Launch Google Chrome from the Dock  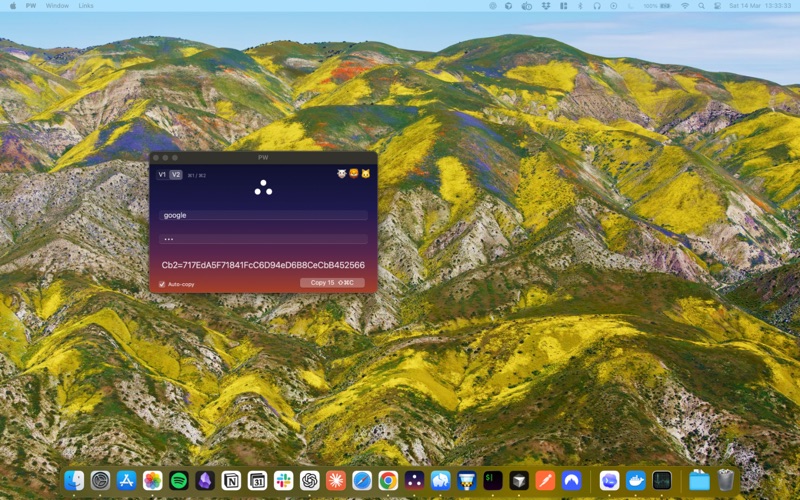pyautogui.click(x=388, y=481)
